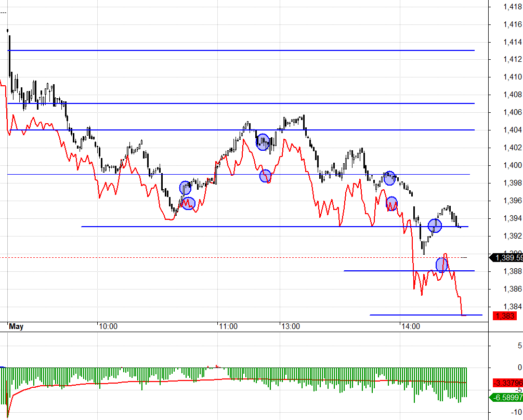Viewport: 523px width, 420px height.
Task: Select the short blue line at the 1,383 low
Action: pos(426,314)
